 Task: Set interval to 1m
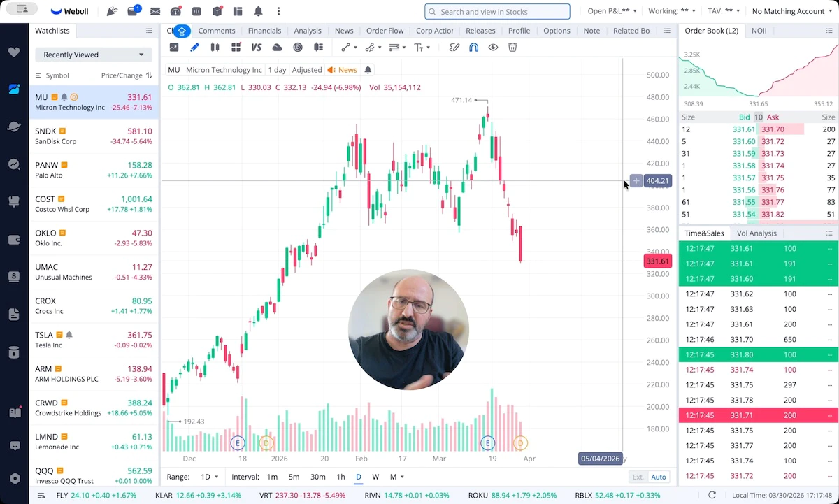click(272, 477)
